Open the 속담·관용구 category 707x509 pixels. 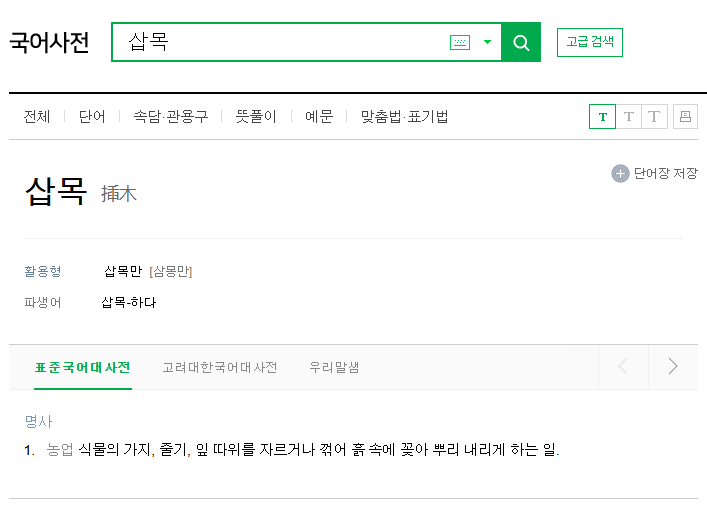[171, 117]
